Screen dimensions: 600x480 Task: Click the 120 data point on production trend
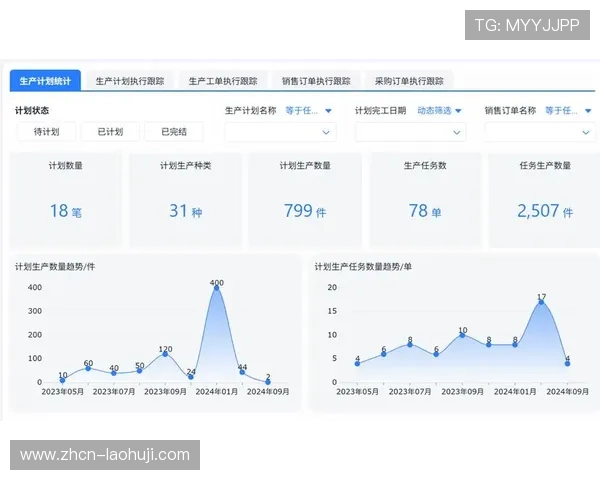click(x=165, y=354)
